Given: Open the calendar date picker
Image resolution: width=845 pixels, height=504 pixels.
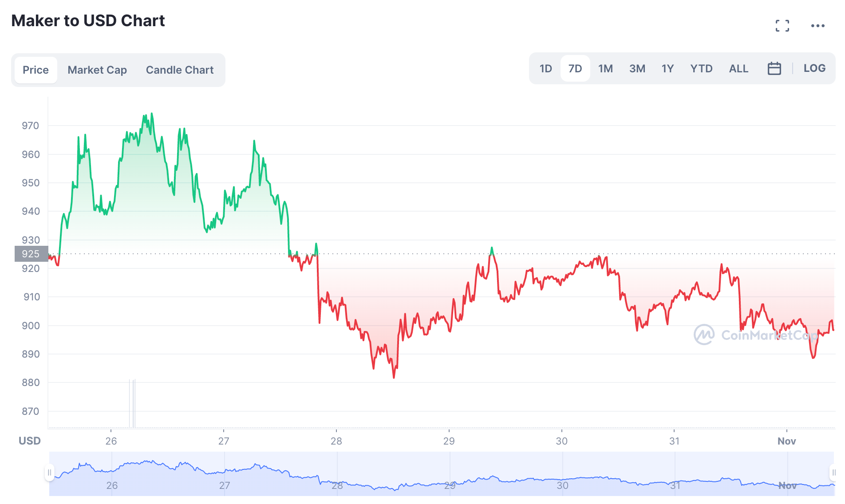Looking at the screenshot, I should click(774, 68).
